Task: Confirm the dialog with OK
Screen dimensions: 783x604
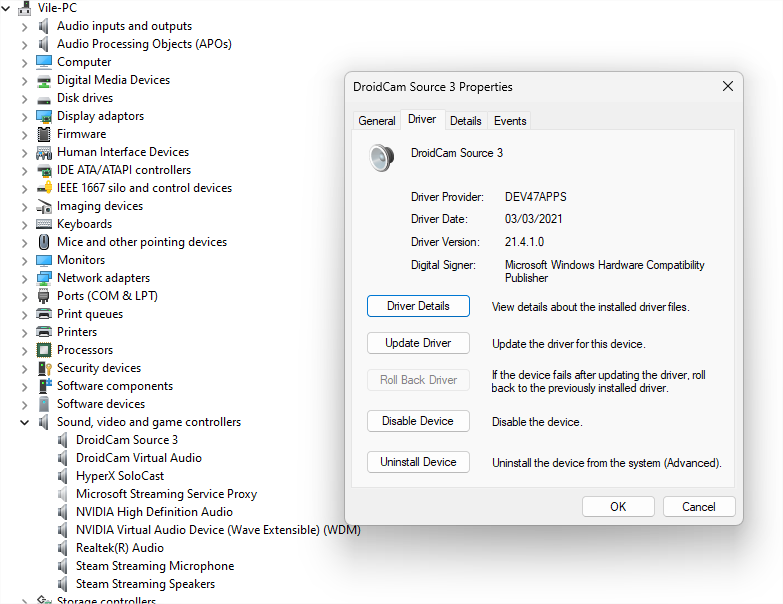Action: pyautogui.click(x=618, y=507)
